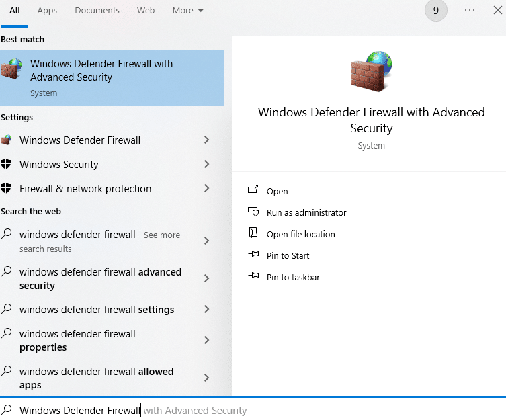Expand Windows Defender Firewall settings arrow

pyautogui.click(x=206, y=140)
